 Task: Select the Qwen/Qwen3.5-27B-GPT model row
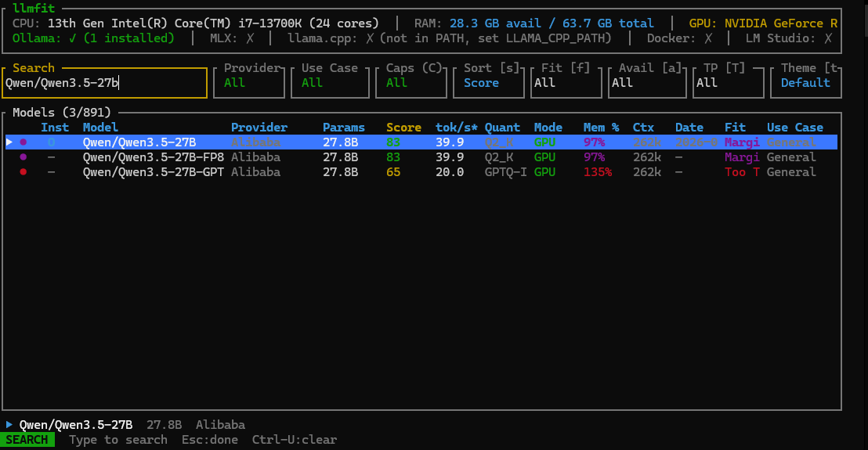421,172
